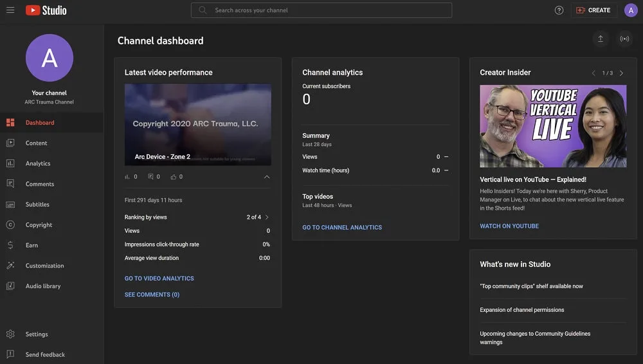Click the Subtitles icon in sidebar
Image resolution: width=643 pixels, height=364 pixels.
(10, 205)
